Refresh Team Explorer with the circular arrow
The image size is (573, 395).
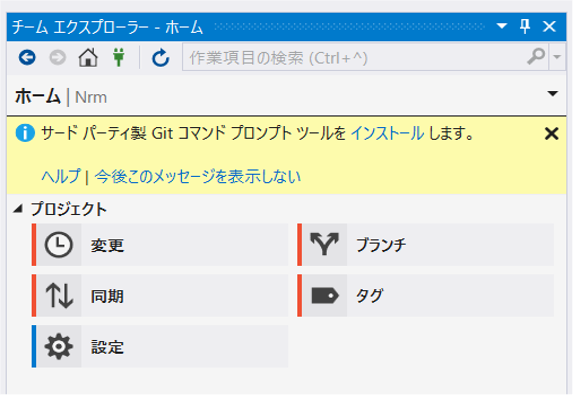click(160, 57)
